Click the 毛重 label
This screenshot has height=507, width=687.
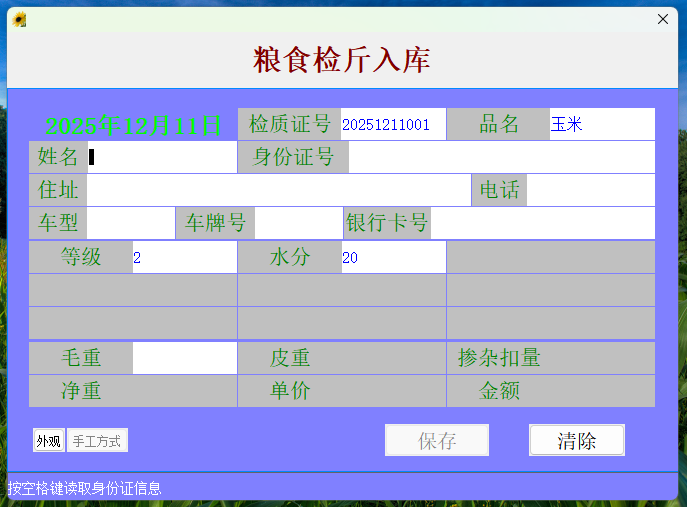[x=81, y=358]
